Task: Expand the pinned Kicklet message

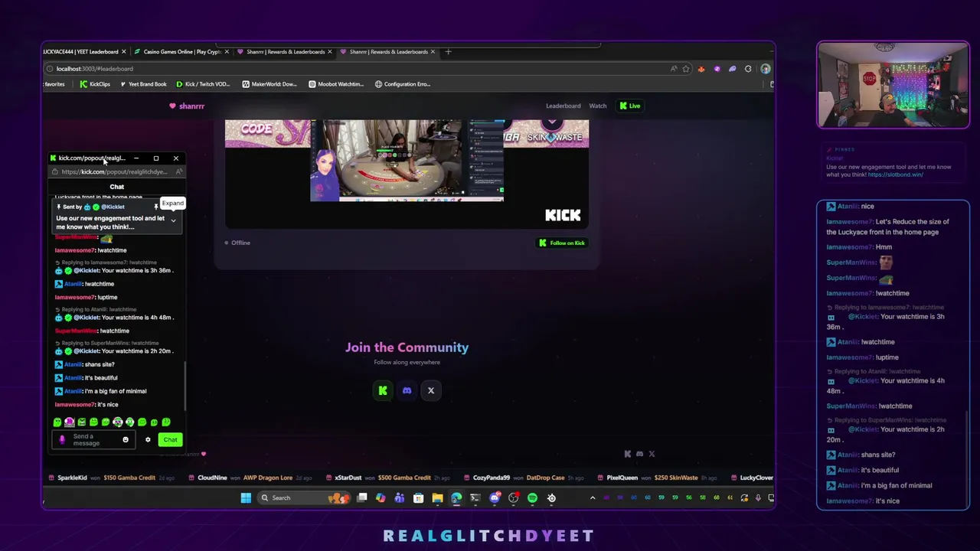Action: click(x=173, y=220)
